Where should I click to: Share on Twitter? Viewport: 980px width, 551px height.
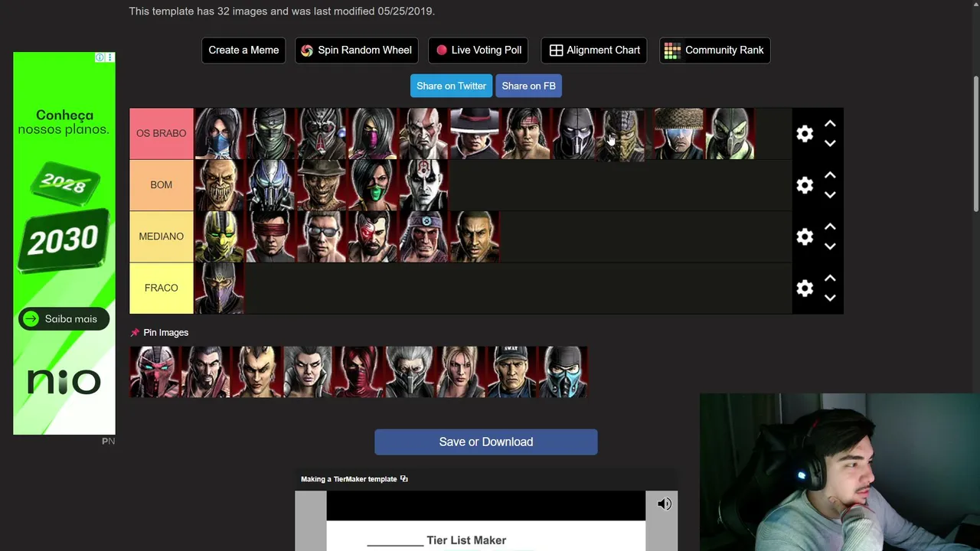(x=452, y=86)
